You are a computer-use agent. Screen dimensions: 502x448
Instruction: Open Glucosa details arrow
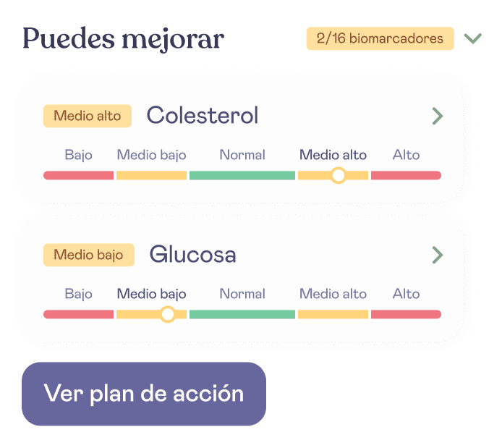(438, 255)
